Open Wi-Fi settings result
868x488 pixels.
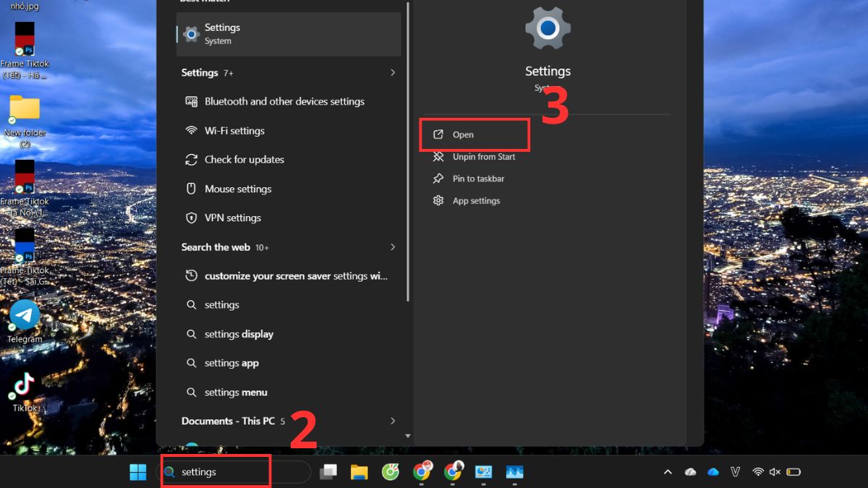(225, 131)
